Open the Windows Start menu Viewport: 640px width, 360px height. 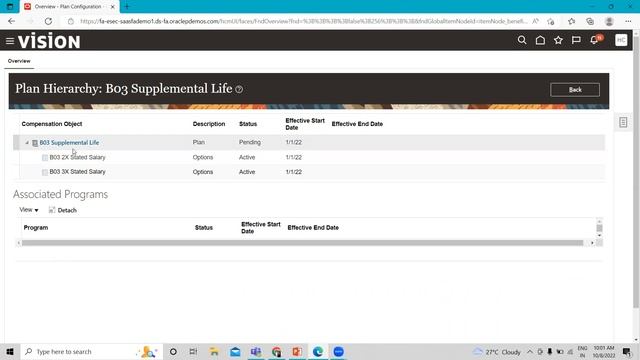tap(10, 351)
